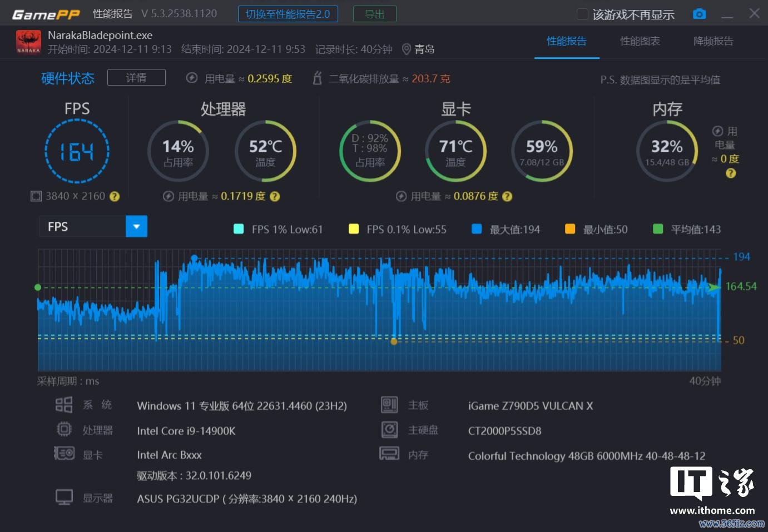Click the green 平均值 legend swatch
This screenshot has width=768, height=532.
point(658,229)
